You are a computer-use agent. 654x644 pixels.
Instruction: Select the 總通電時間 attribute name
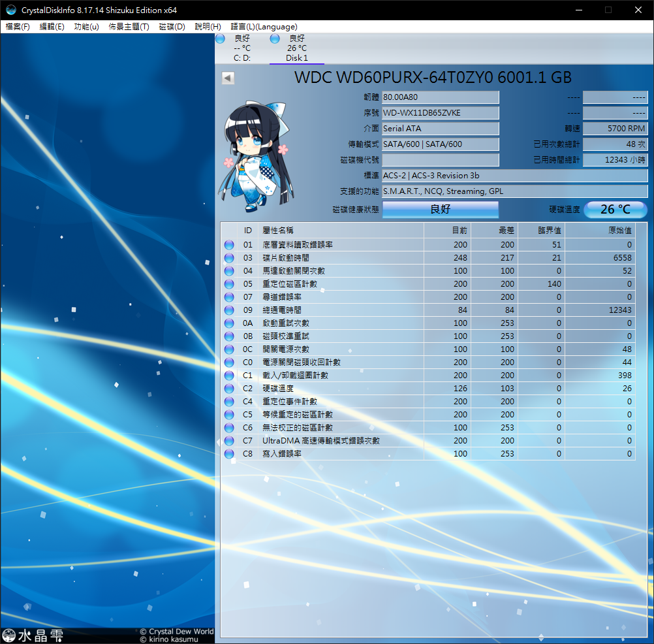pyautogui.click(x=282, y=310)
